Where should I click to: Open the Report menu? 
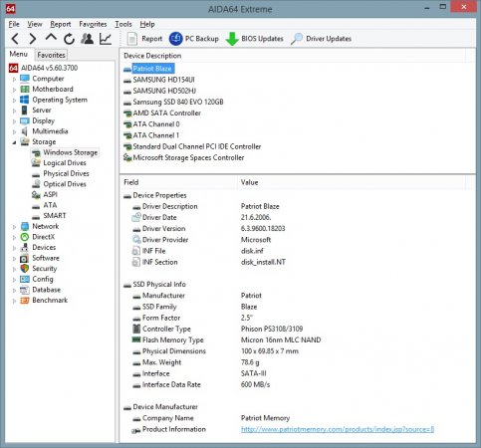tap(61, 24)
